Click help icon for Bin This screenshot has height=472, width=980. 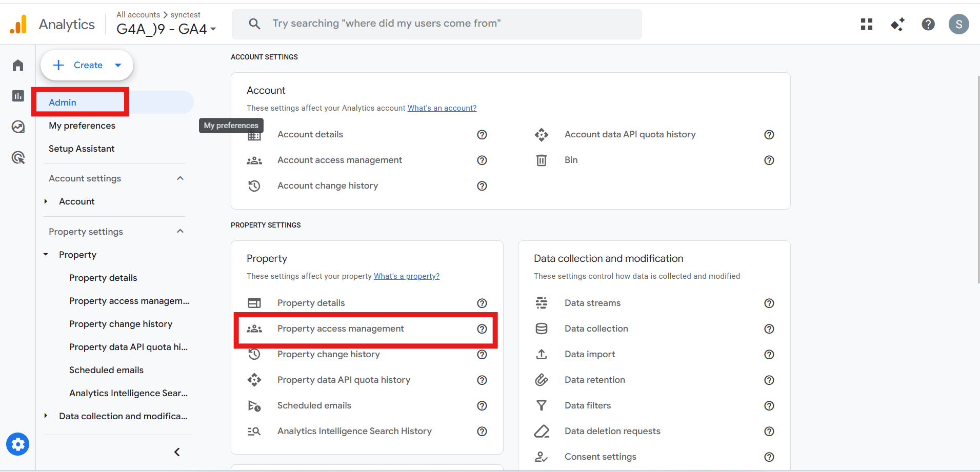click(769, 160)
